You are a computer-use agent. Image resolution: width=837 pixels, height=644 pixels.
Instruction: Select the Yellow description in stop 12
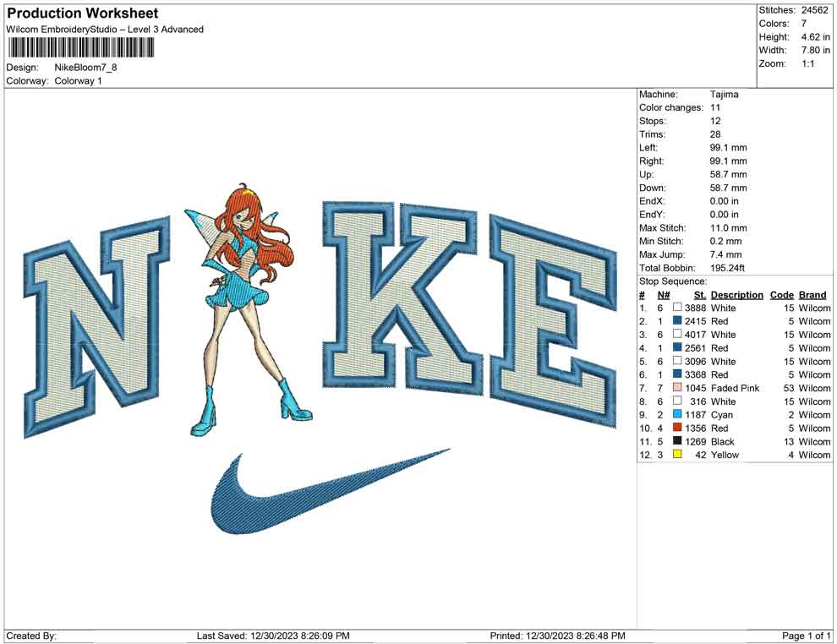725,455
